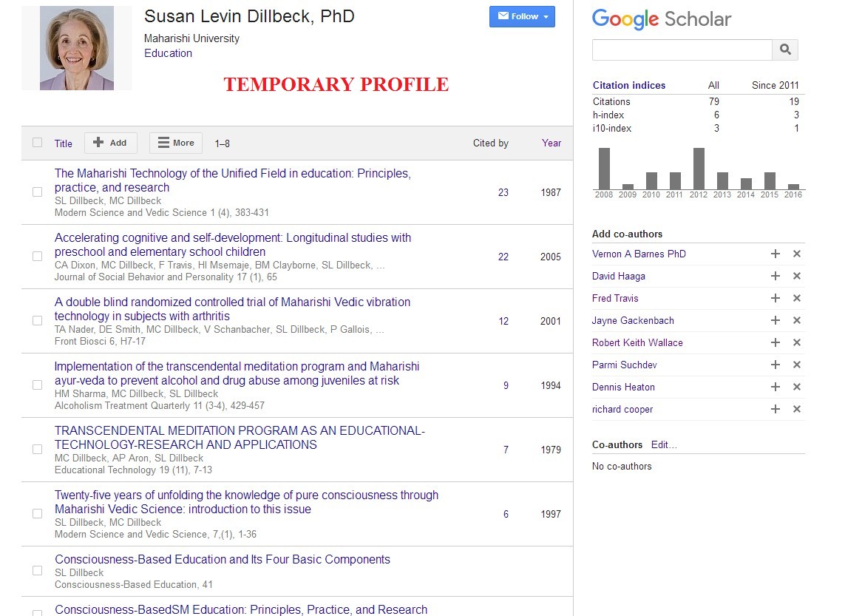Add David Haaga as co-author with plus icon
845x616 pixels.
point(776,276)
